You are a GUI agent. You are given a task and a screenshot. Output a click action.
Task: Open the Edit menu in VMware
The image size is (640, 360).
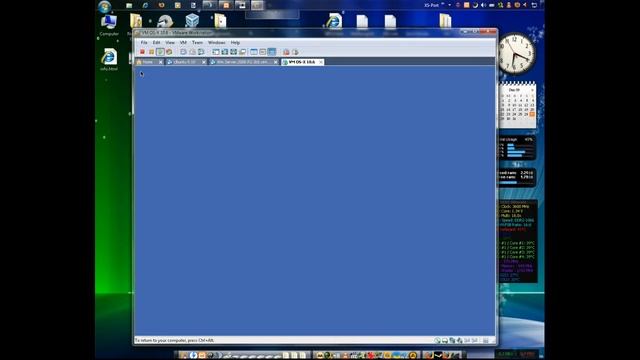click(156, 42)
